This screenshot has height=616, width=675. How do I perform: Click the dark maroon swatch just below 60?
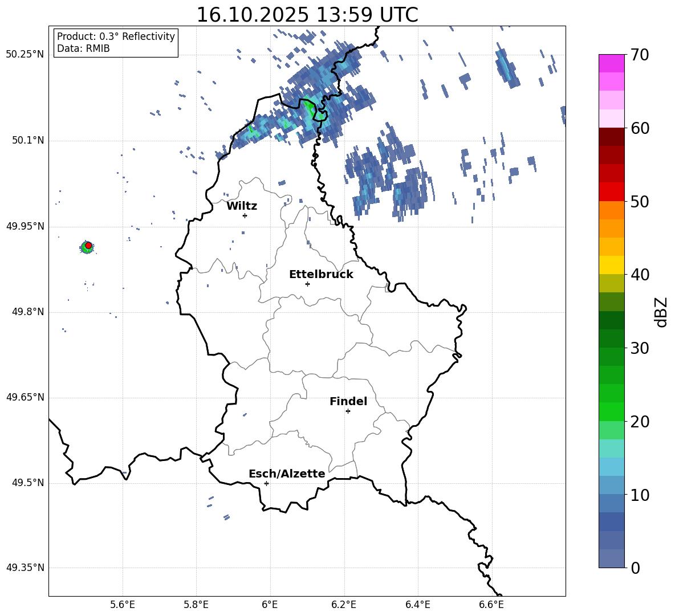pyautogui.click(x=611, y=137)
